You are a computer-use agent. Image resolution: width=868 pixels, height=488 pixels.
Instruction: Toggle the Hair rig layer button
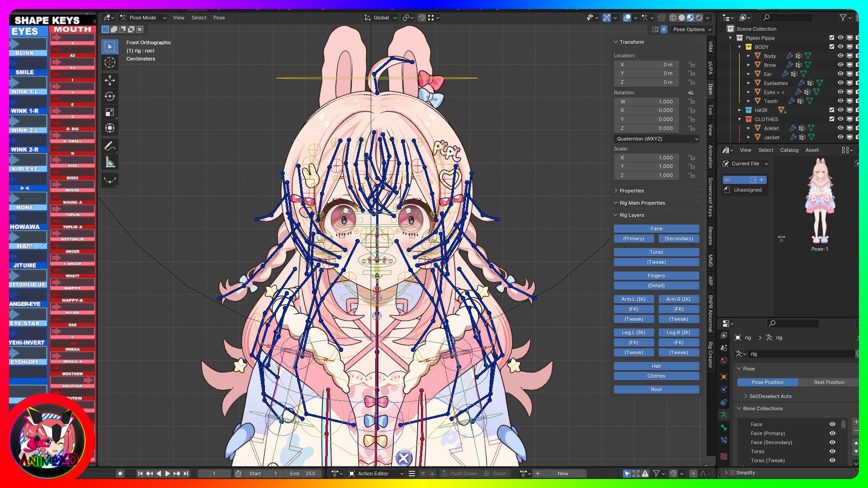pos(656,366)
